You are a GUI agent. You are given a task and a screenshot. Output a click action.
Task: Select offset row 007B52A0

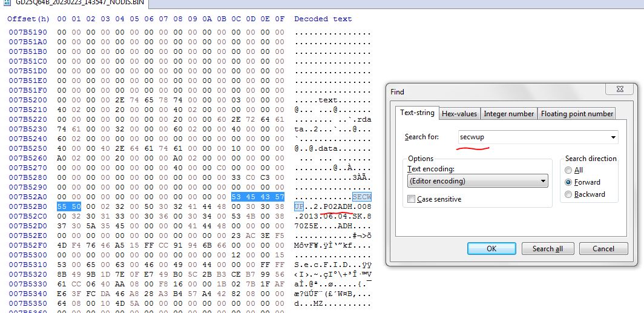pyautogui.click(x=28, y=197)
